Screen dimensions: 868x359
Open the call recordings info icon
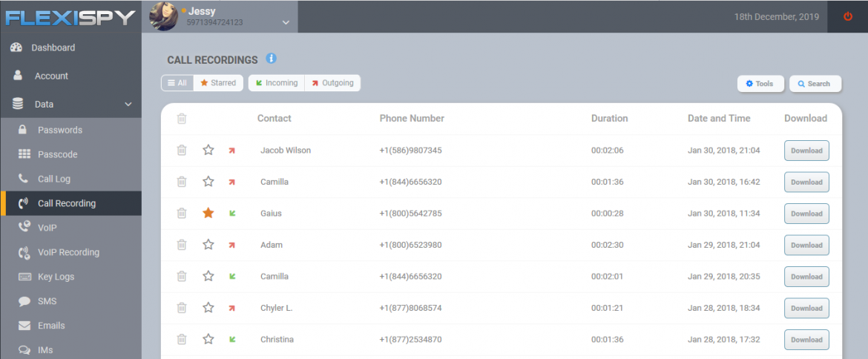271,58
